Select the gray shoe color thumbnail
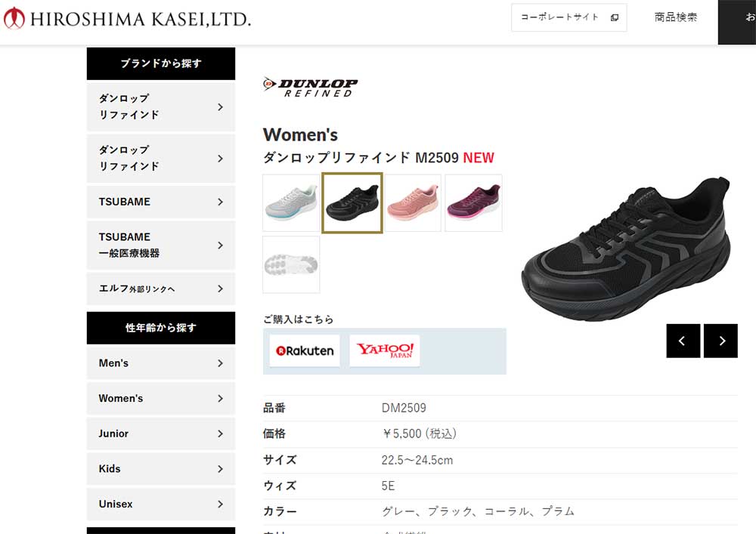 291,202
